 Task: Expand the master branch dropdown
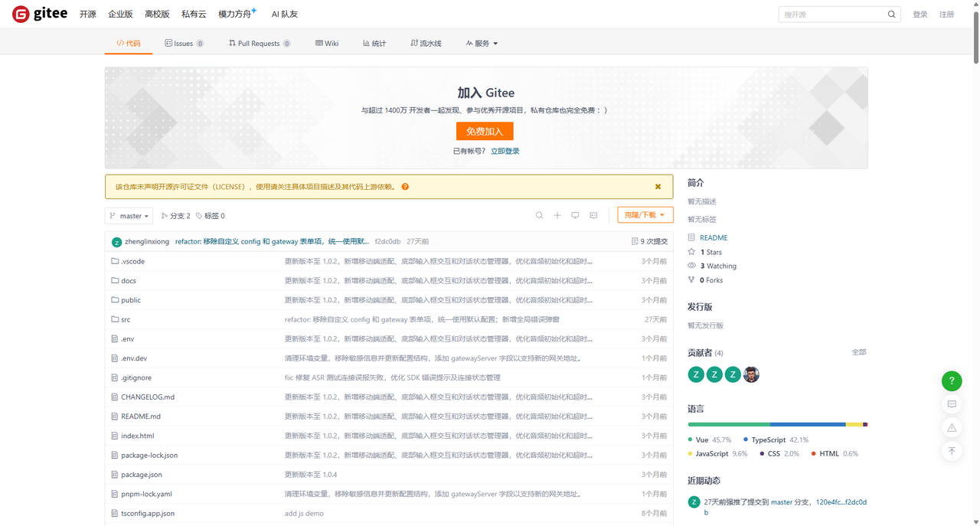tap(129, 216)
